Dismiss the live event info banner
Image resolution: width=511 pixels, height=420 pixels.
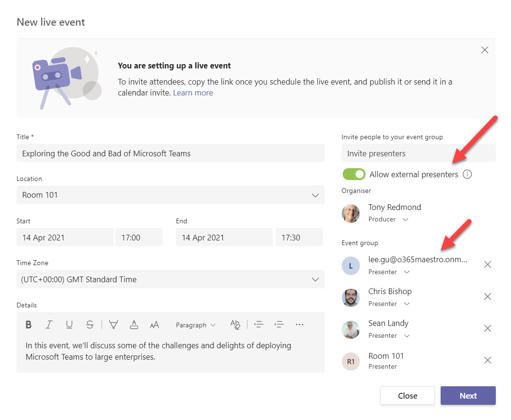pyautogui.click(x=484, y=50)
